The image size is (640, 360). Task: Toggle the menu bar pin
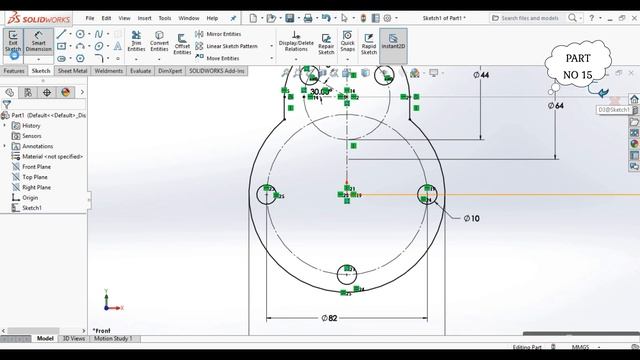[x=233, y=18]
